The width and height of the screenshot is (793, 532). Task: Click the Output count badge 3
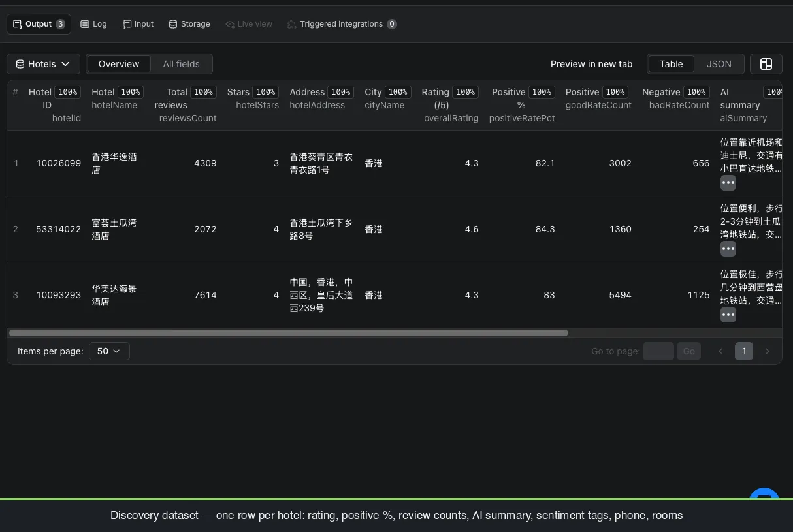pyautogui.click(x=60, y=24)
